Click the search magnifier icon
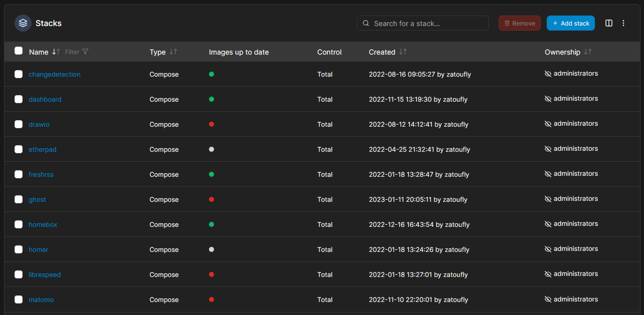This screenshot has width=644, height=315. (365, 23)
